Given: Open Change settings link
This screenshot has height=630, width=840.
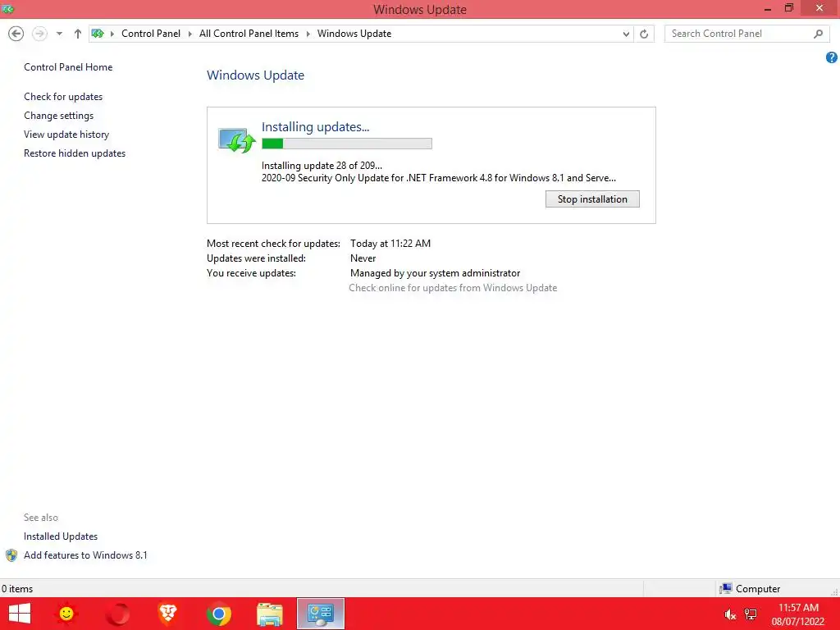Looking at the screenshot, I should (x=58, y=115).
